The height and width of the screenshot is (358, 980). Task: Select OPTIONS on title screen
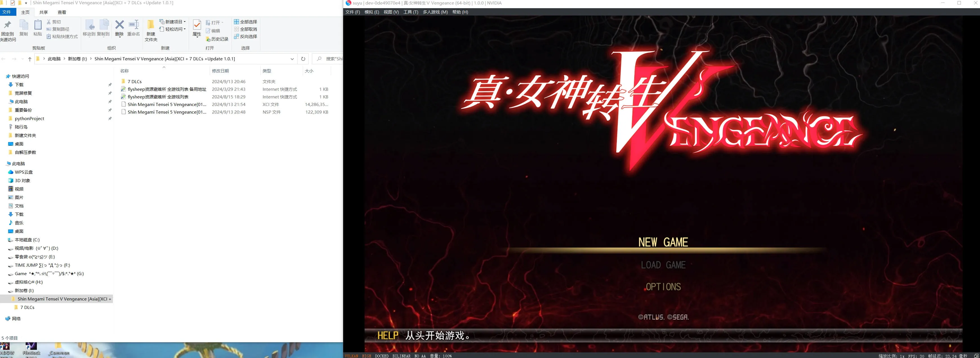point(663,287)
